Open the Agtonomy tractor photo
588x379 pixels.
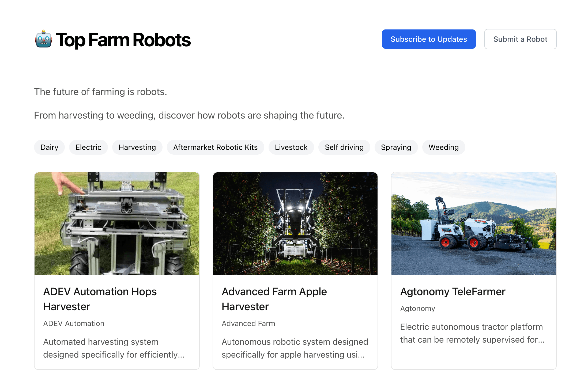(x=474, y=223)
